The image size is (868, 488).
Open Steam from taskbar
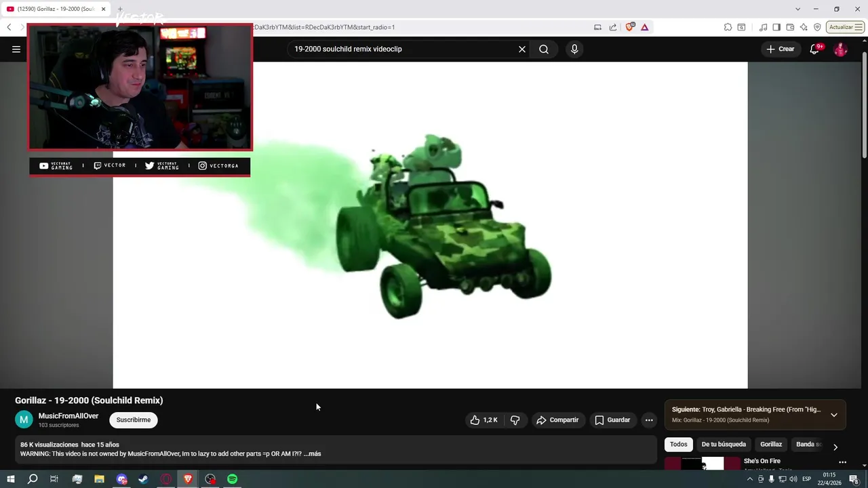coord(143,479)
